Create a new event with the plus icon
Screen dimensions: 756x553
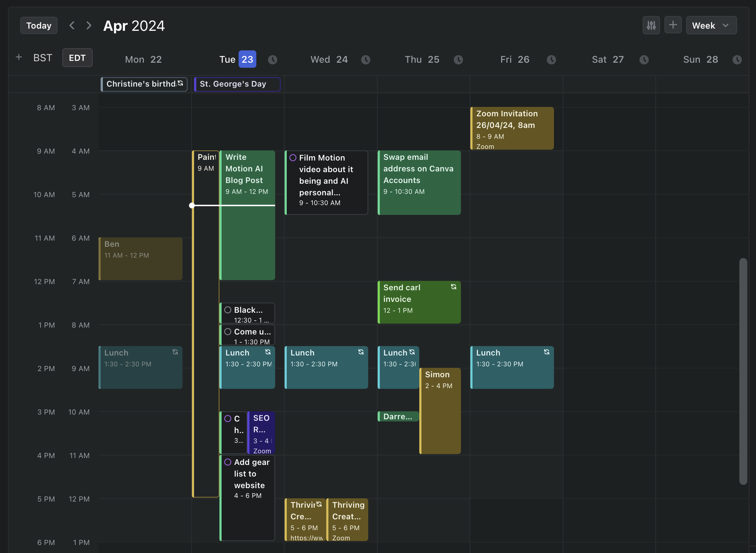(x=673, y=25)
